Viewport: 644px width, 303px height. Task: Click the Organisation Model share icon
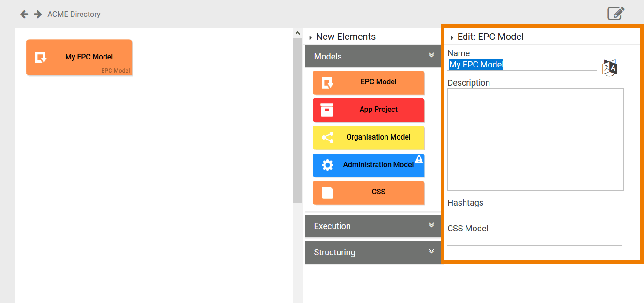pyautogui.click(x=327, y=138)
